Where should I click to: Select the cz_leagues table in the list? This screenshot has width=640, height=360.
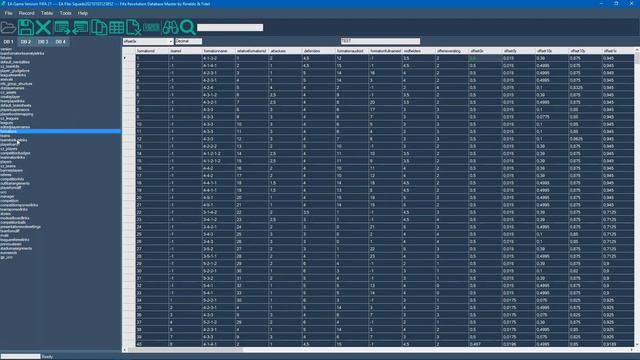click(10, 118)
